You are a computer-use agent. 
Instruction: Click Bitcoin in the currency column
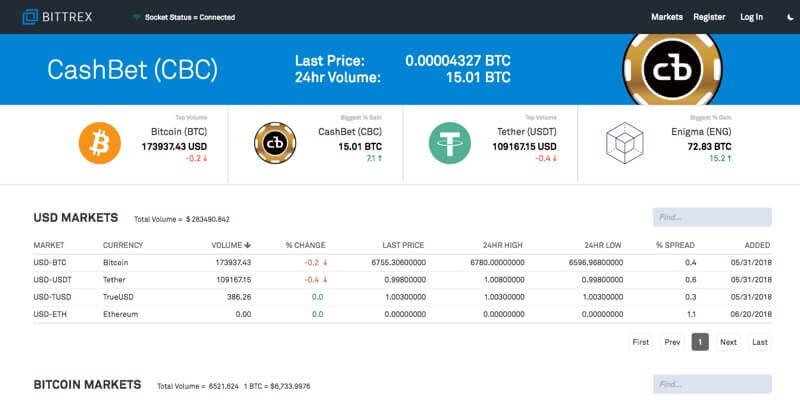115,263
